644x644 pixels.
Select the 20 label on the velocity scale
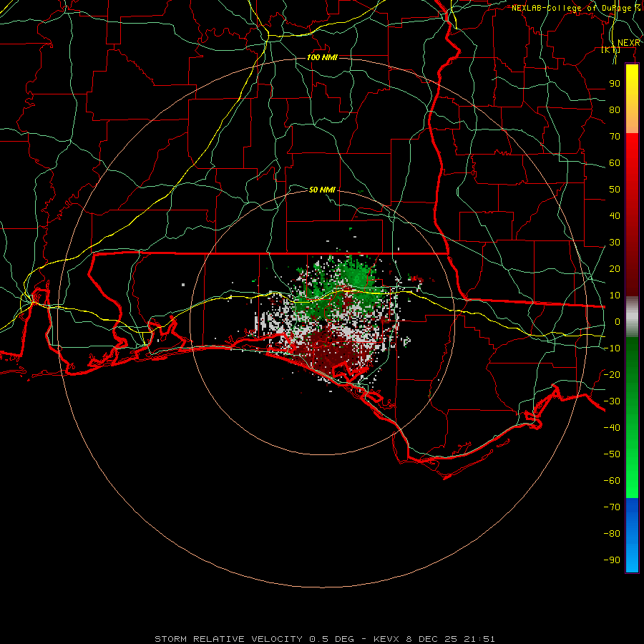coord(615,268)
